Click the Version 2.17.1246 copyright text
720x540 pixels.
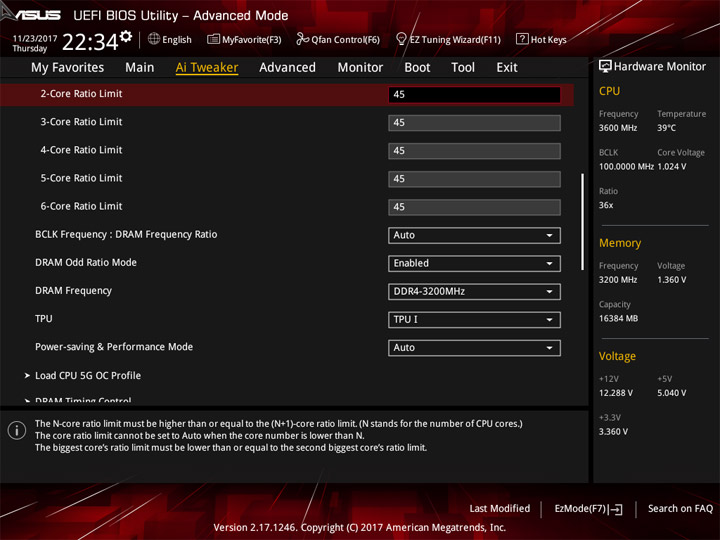click(x=360, y=528)
